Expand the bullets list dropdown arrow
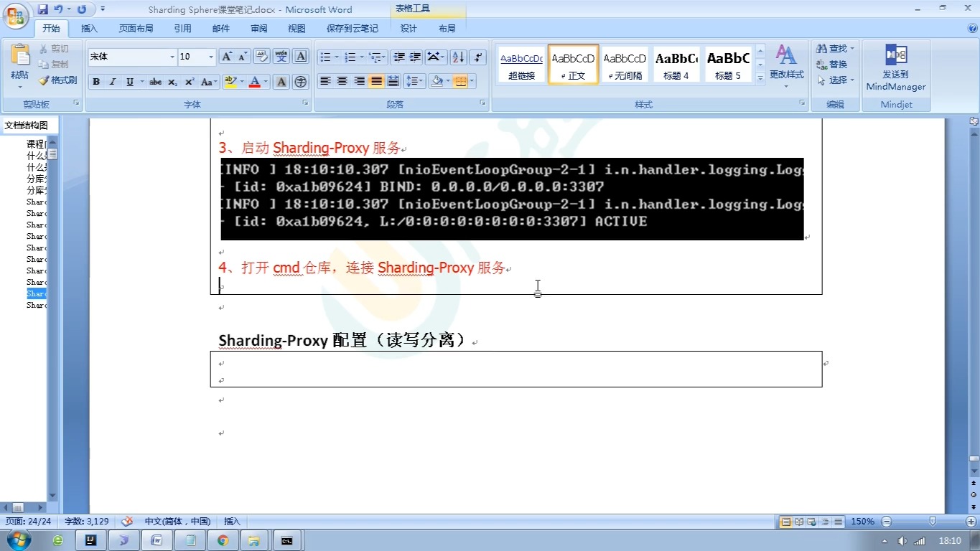 coord(336,57)
